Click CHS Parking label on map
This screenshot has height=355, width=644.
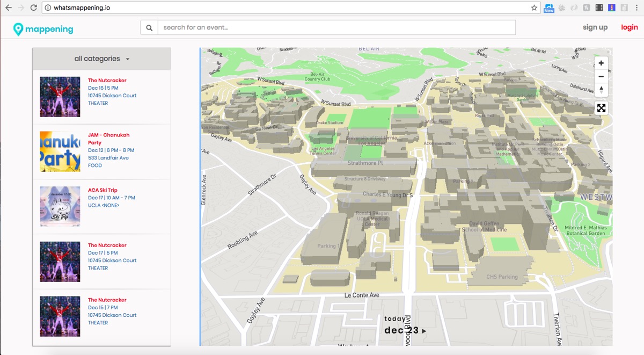[x=502, y=277]
